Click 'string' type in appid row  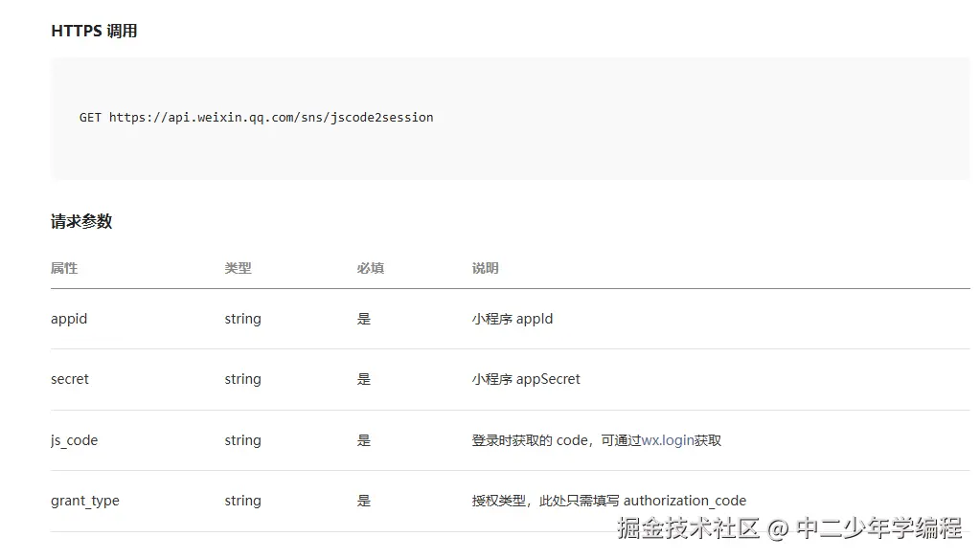point(243,319)
